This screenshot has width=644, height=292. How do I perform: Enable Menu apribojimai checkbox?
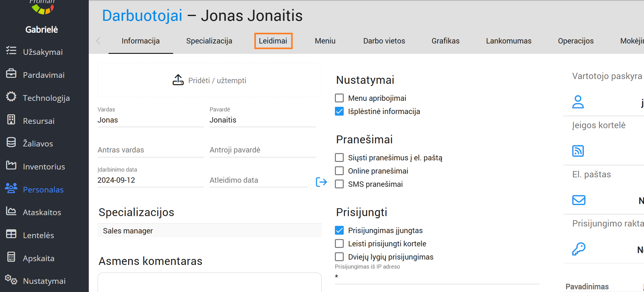pos(339,98)
